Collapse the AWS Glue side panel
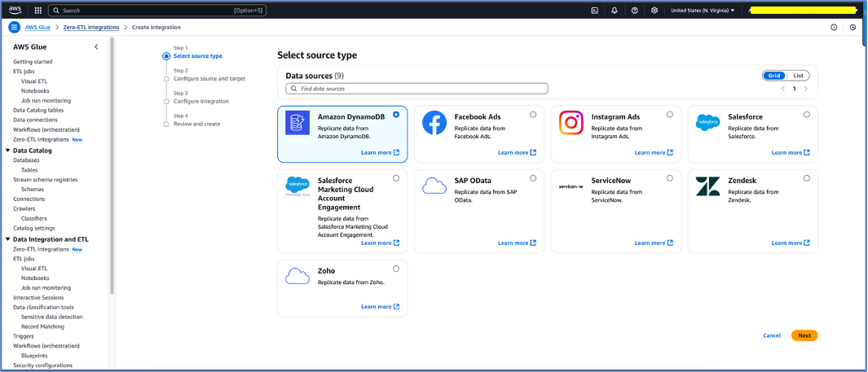Screen dimensions: 868x372 96,47
